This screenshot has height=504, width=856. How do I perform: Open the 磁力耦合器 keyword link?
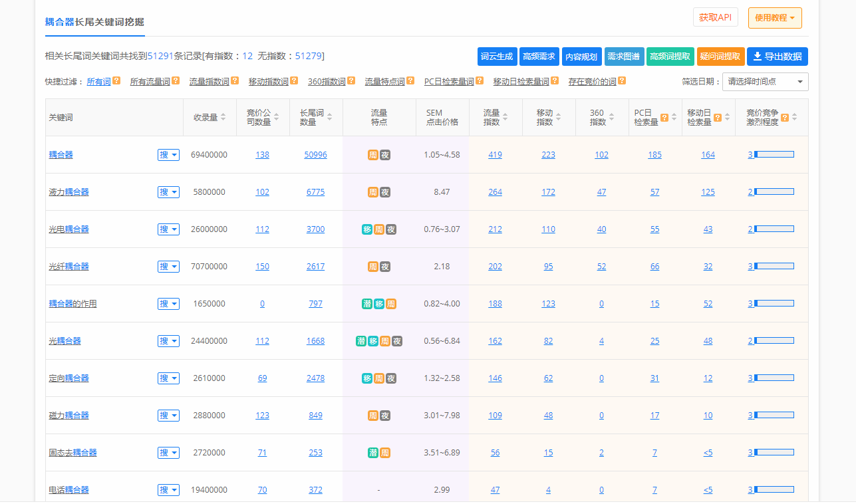tap(69, 416)
